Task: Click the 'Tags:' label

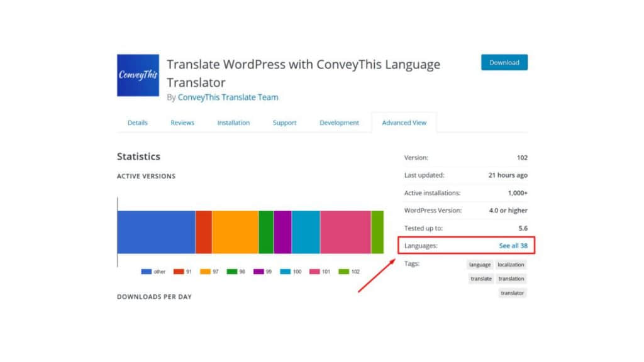Action: tap(411, 263)
